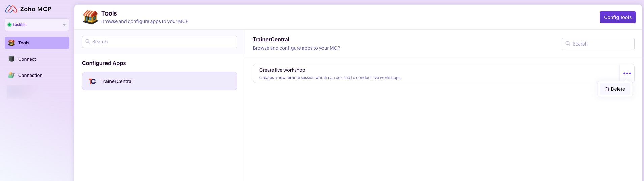Click the Zoho MCP title text
Screen dimensions: 644x181
(36, 9)
